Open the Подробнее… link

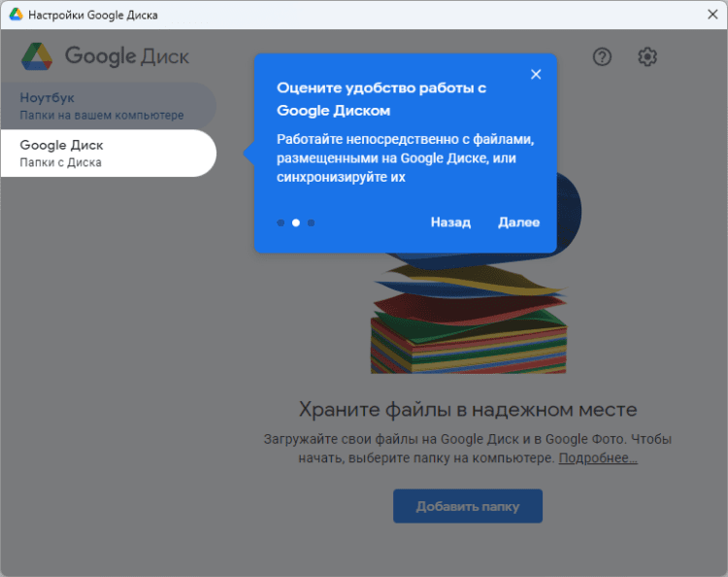[x=598, y=458]
